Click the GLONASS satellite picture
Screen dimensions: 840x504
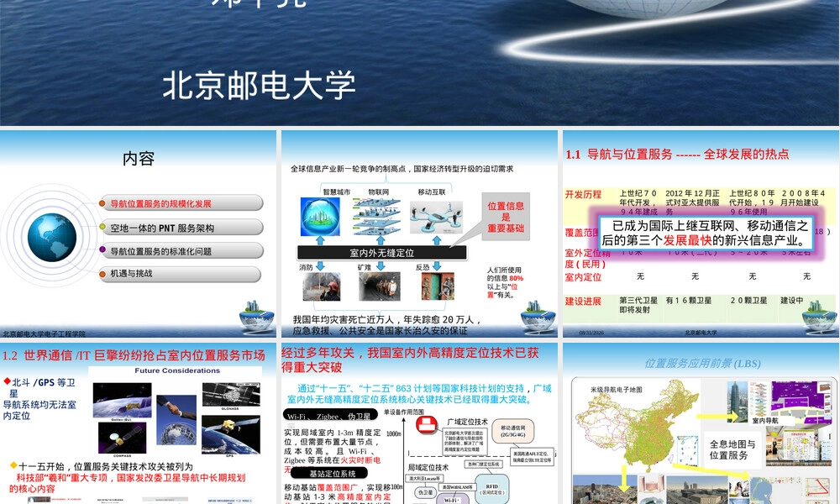(232, 395)
